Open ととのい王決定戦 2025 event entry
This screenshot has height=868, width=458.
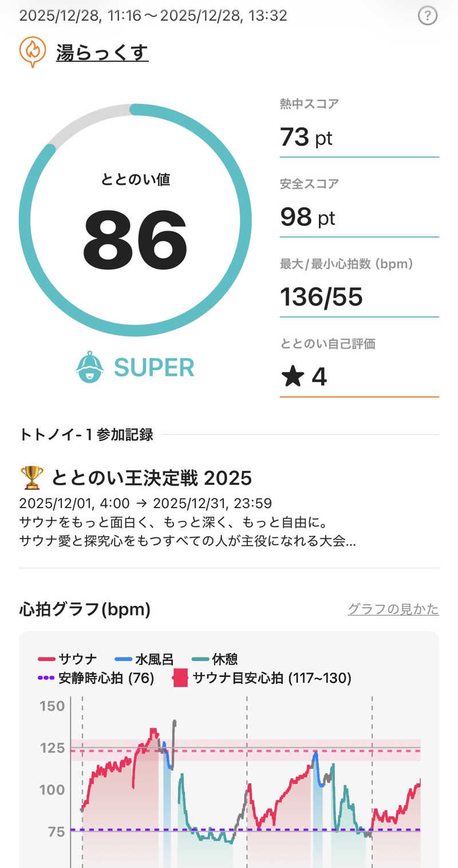151,477
